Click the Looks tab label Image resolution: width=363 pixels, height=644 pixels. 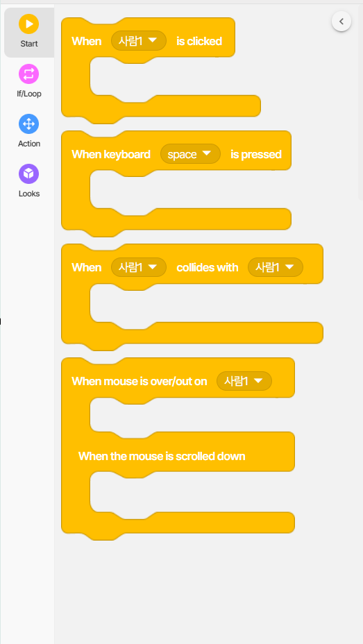coord(28,194)
